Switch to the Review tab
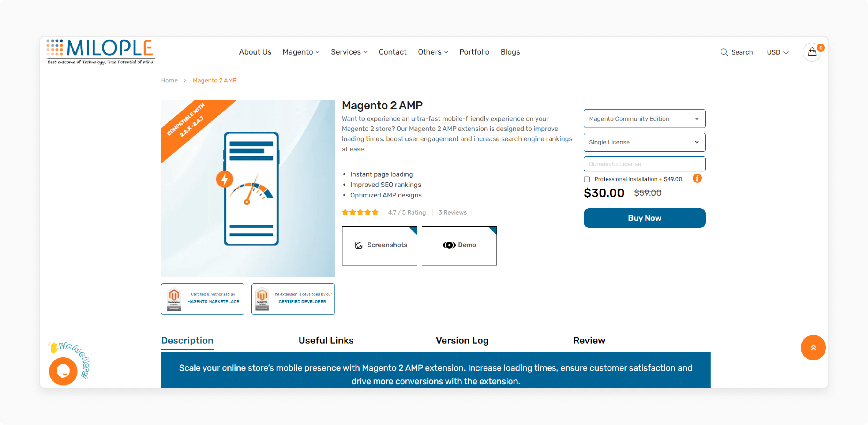The image size is (868, 425). [x=589, y=340]
